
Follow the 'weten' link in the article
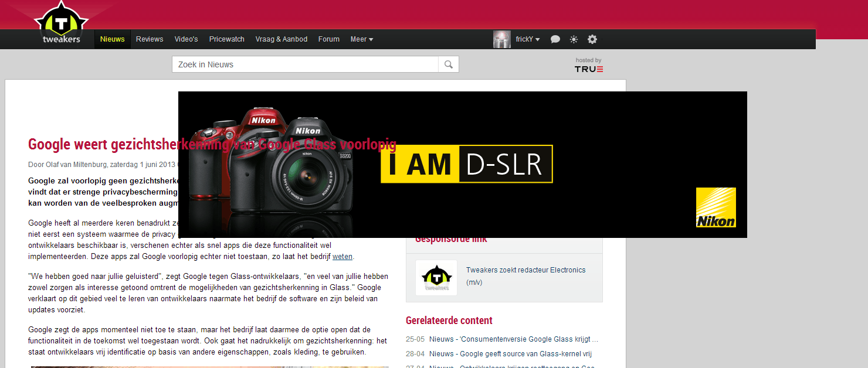[343, 256]
